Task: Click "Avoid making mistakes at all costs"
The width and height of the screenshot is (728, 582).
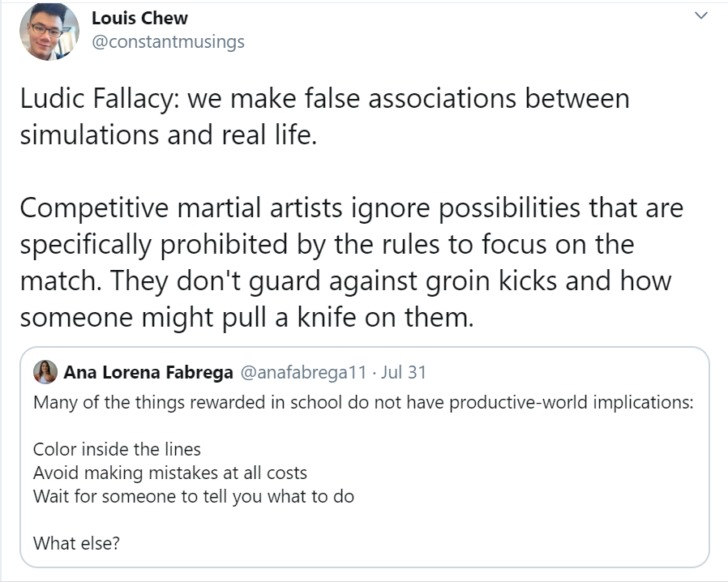Action: click(x=169, y=472)
